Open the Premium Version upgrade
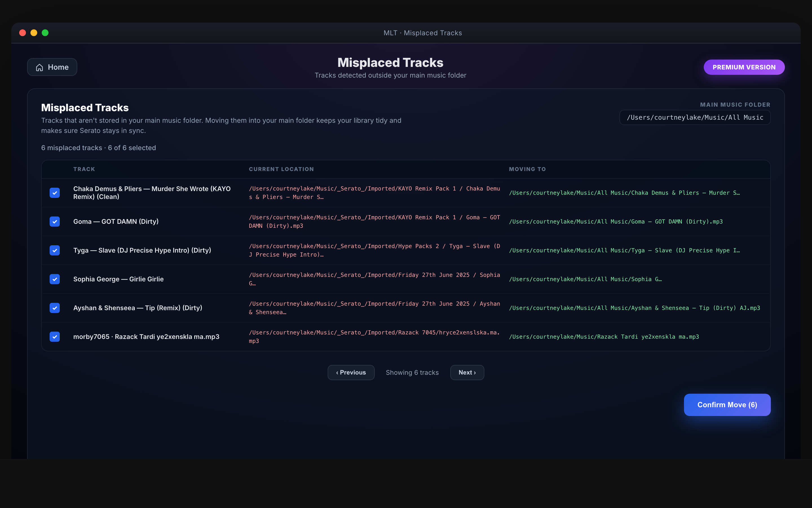Screen dimensions: 812x508 tap(744, 67)
